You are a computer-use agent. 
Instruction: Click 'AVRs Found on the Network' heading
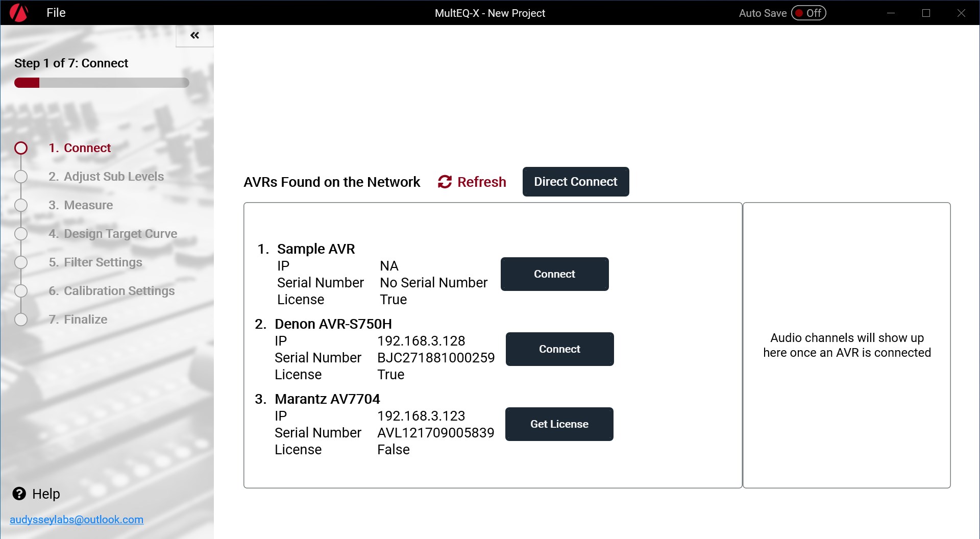pyautogui.click(x=332, y=182)
